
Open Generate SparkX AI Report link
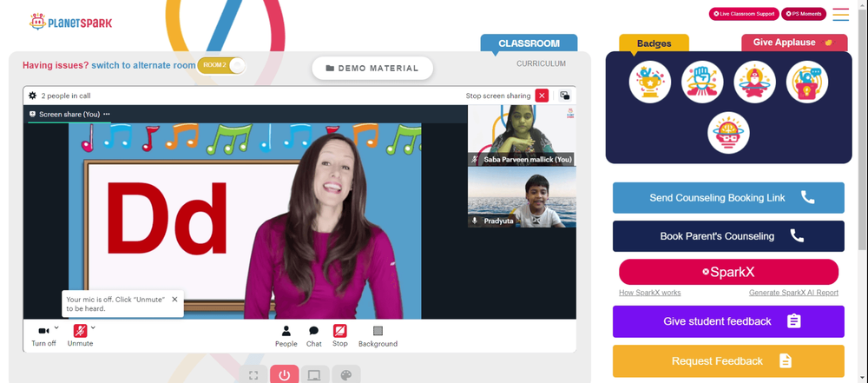pos(794,293)
